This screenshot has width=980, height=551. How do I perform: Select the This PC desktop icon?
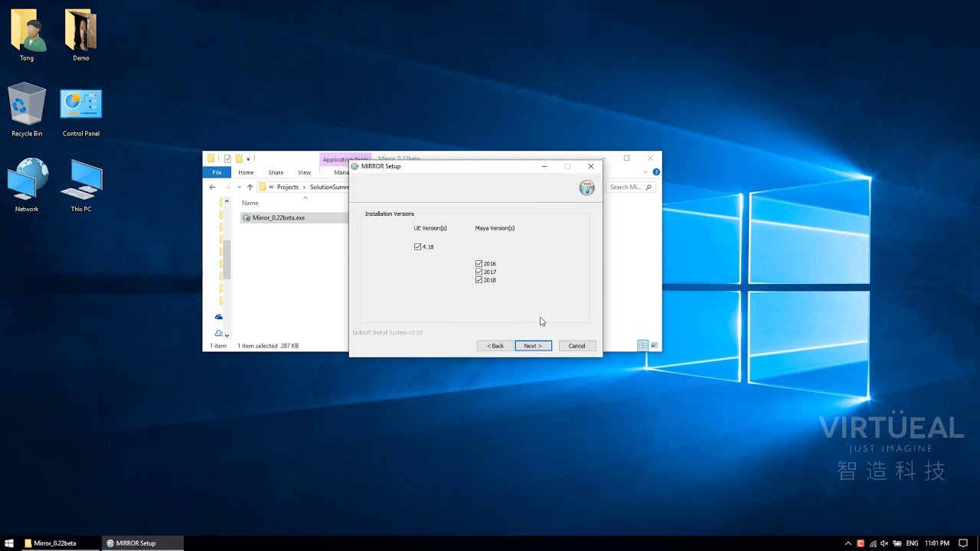[x=80, y=185]
